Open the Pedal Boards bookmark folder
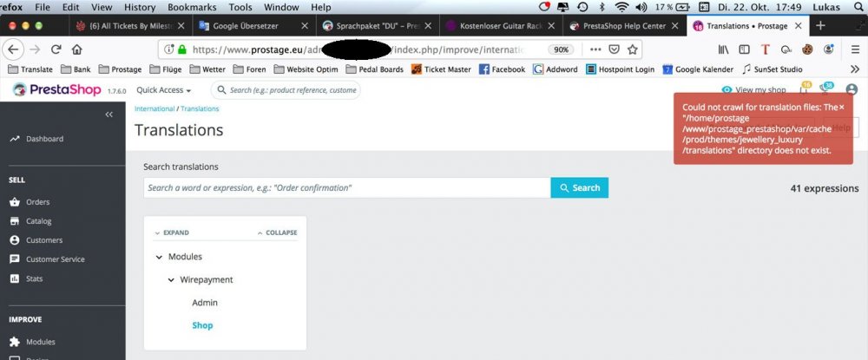 pyautogui.click(x=375, y=69)
